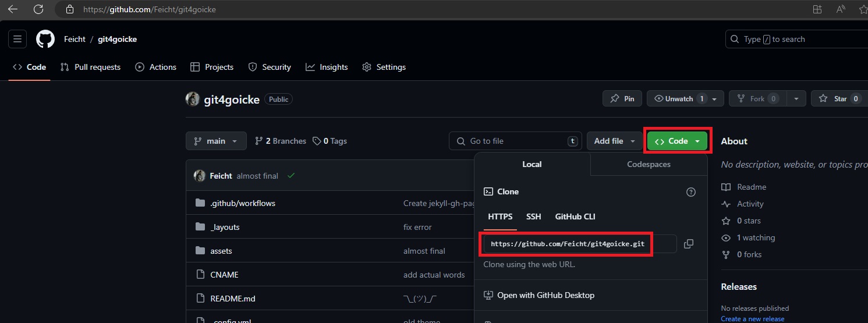Viewport: 868px width, 323px height.
Task: View the 2 Branches link
Action: (281, 141)
